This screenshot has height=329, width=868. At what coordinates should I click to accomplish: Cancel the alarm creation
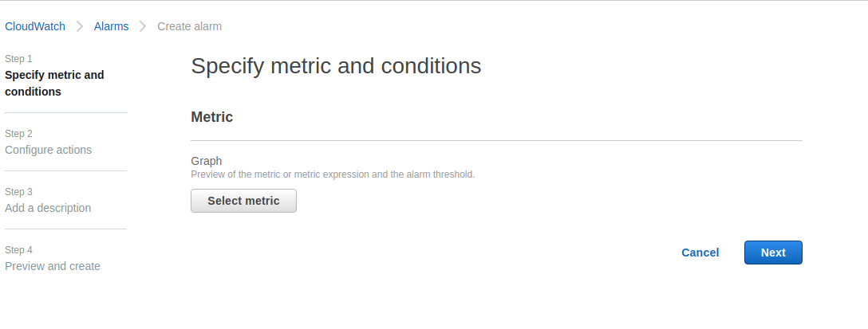(700, 253)
